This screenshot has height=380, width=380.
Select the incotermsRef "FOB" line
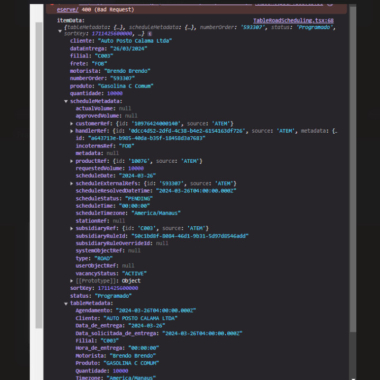tap(105, 146)
